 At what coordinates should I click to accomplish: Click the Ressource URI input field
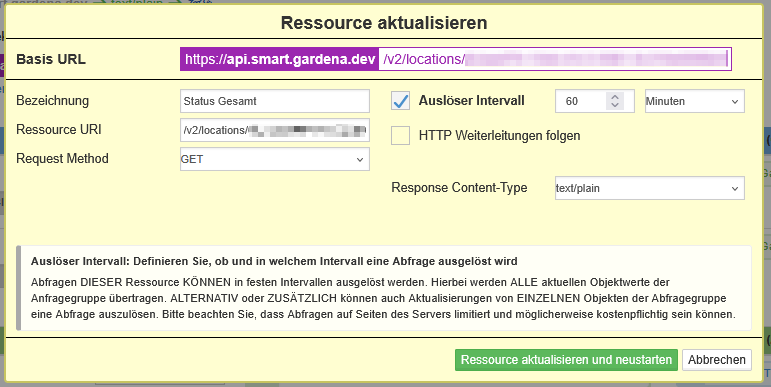pos(274,130)
